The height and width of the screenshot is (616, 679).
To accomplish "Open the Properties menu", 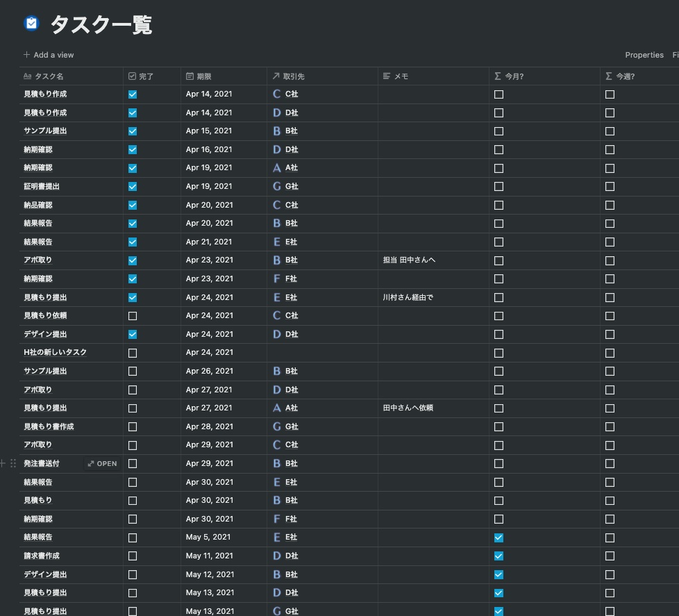I will pyautogui.click(x=644, y=55).
